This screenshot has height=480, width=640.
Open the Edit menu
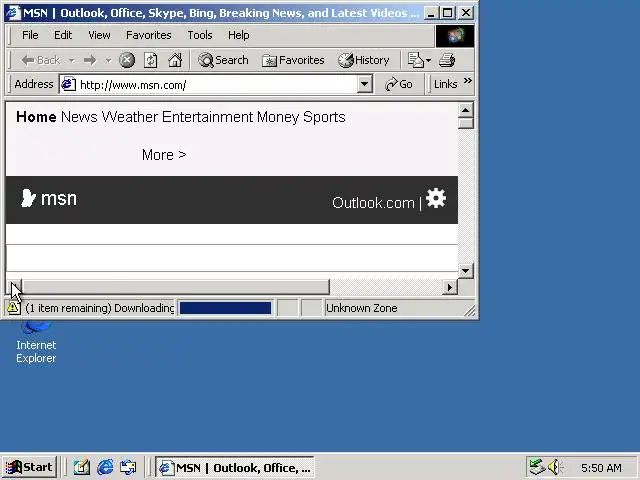63,35
